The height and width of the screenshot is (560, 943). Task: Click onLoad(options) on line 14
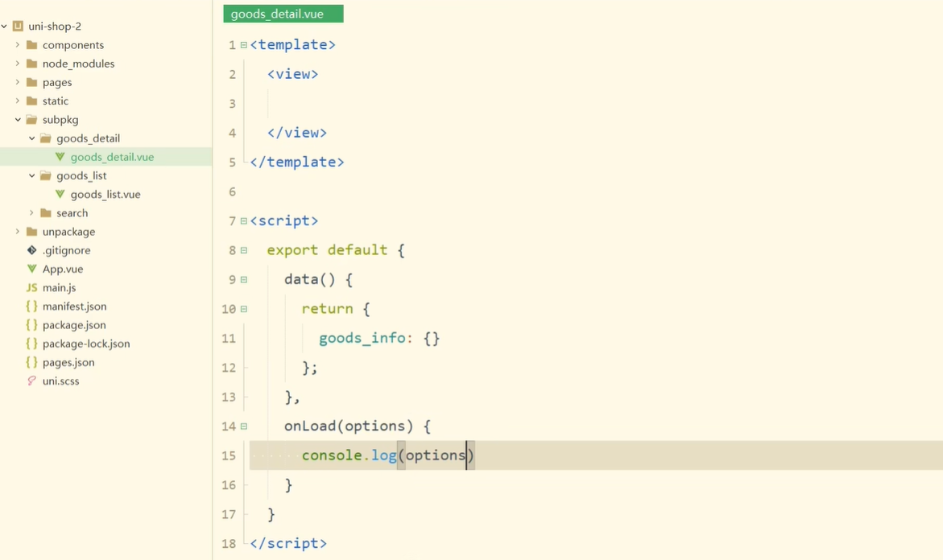349,426
